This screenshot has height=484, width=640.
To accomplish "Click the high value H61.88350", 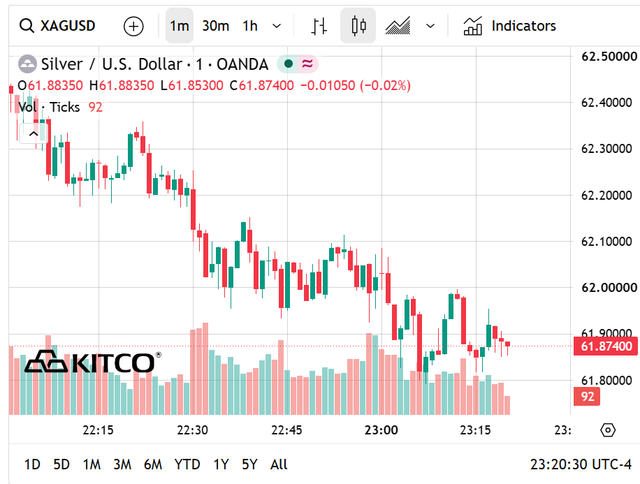I will tap(122, 86).
